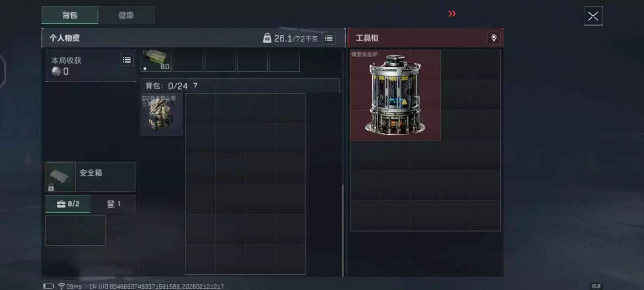The width and height of the screenshot is (644, 290).
Task: Select the briefcase 0/2 tab
Action: (x=68, y=204)
